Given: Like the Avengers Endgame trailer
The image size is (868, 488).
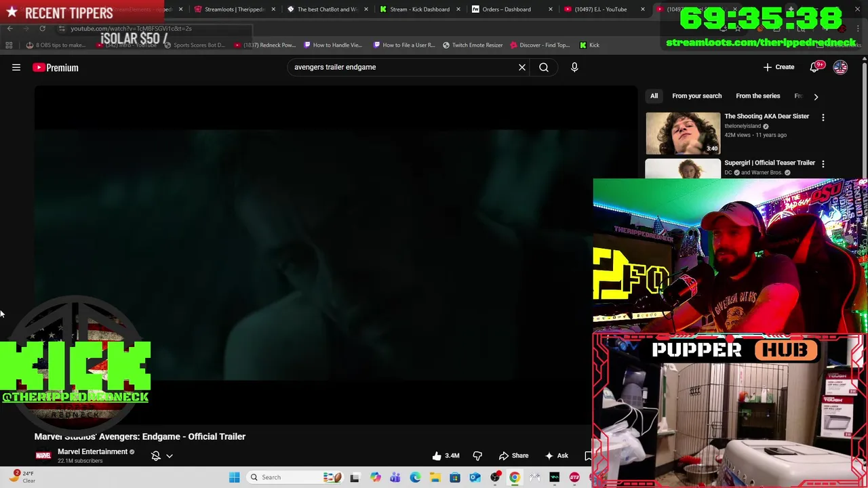Looking at the screenshot, I should point(448,455).
